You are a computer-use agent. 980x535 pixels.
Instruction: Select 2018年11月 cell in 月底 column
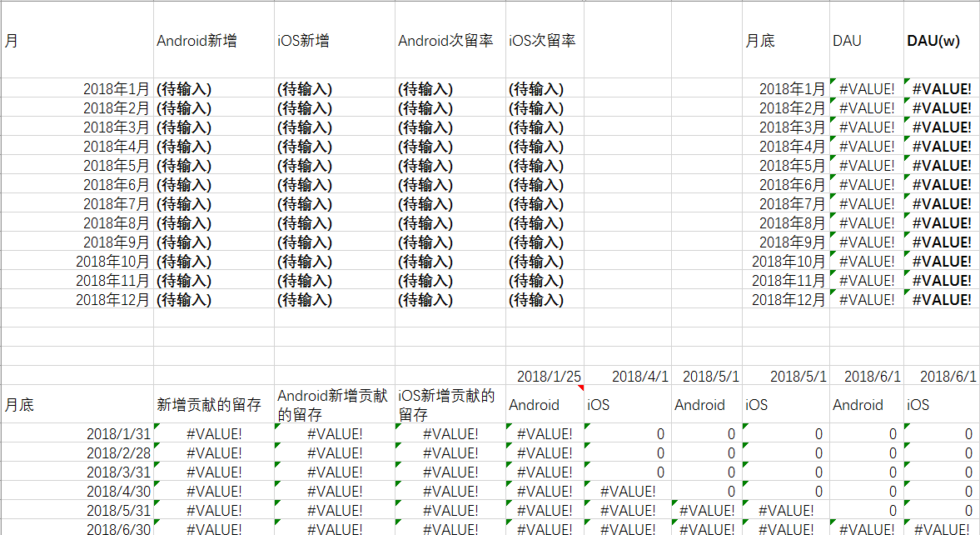pos(786,280)
